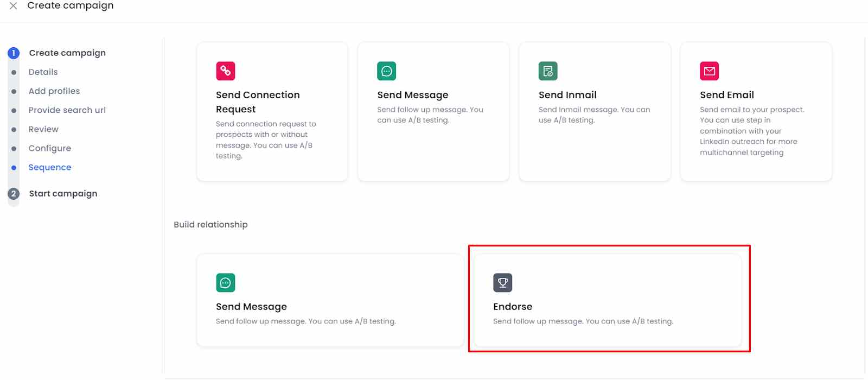Image resolution: width=868 pixels, height=380 pixels.
Task: Click the Build relationship Send Message icon
Action: click(x=226, y=283)
